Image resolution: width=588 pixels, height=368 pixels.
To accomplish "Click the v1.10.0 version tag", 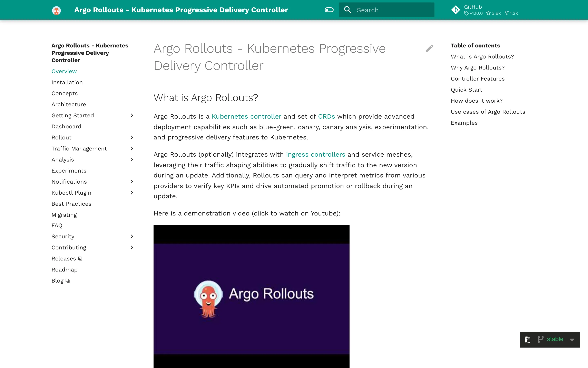I will click(473, 13).
